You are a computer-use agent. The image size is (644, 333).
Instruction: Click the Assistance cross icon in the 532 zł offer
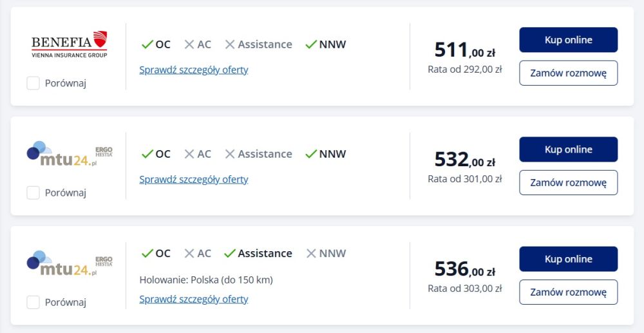[x=230, y=154]
